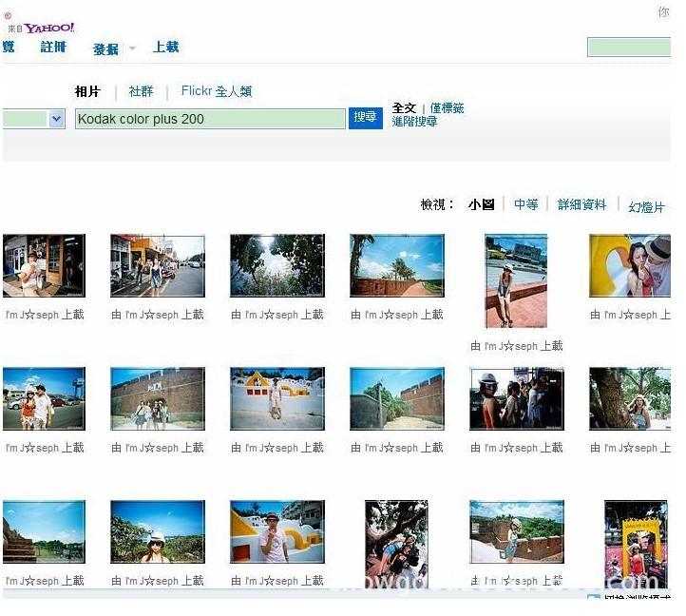Switch to the 社群 search tab
This screenshot has height=616, width=686.
pos(141,91)
